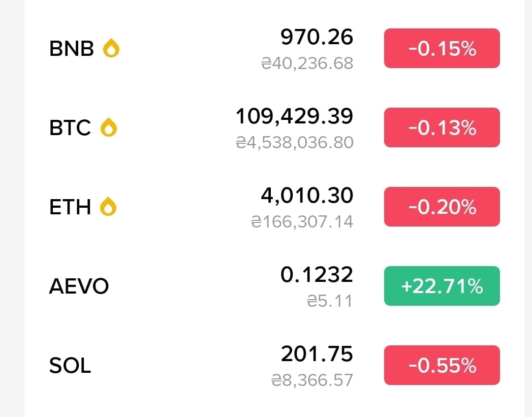Click the SOL hryvnia value ₴8,366.57
The image size is (532, 417).
point(312,380)
